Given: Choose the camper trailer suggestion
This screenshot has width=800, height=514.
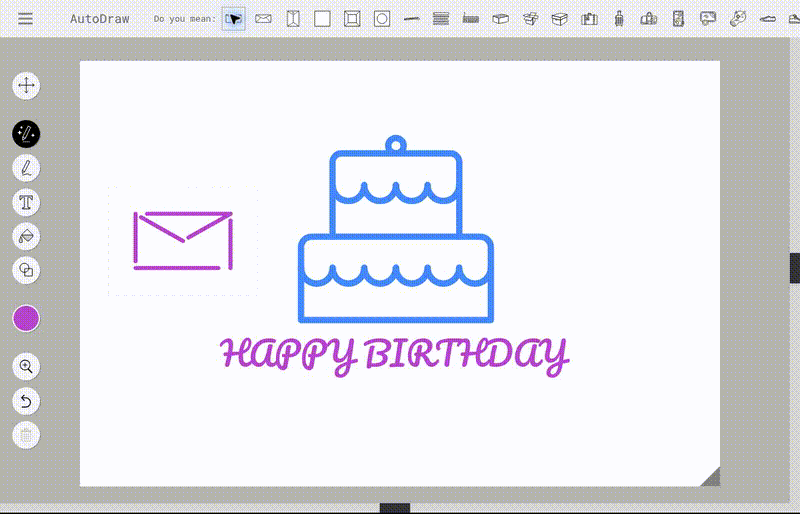Looking at the screenshot, I should coord(708,19).
